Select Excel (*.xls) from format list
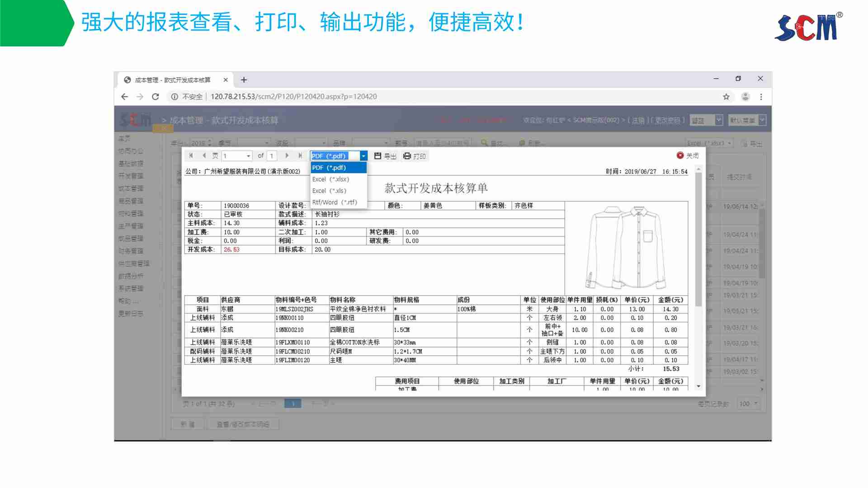The width and height of the screenshot is (868, 488). pyautogui.click(x=339, y=191)
